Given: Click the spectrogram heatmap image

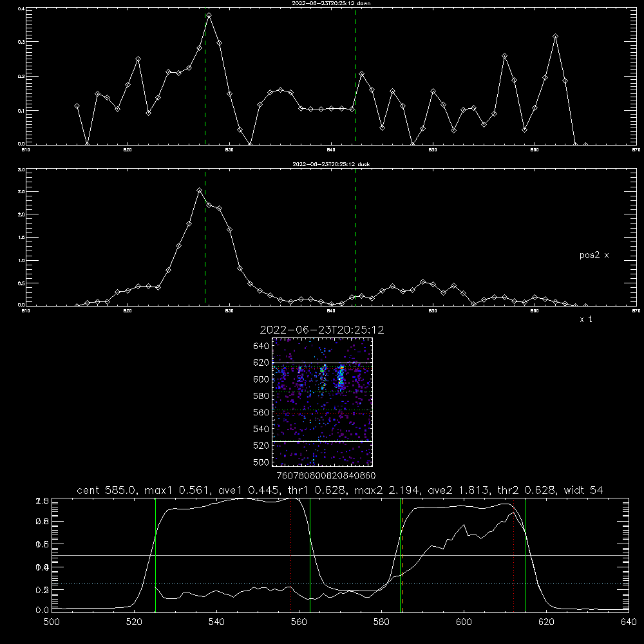Looking at the screenshot, I should (x=323, y=402).
